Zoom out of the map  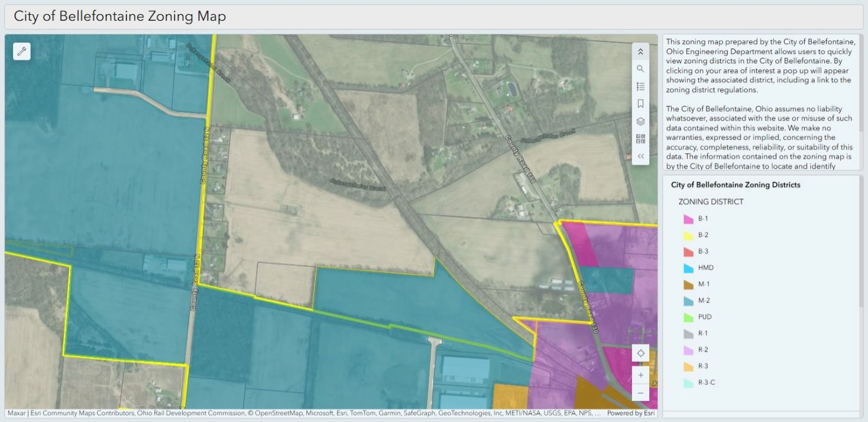[x=640, y=392]
